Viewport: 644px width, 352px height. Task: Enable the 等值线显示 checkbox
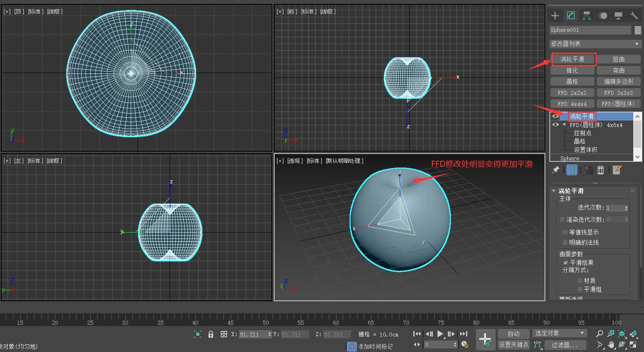point(565,232)
